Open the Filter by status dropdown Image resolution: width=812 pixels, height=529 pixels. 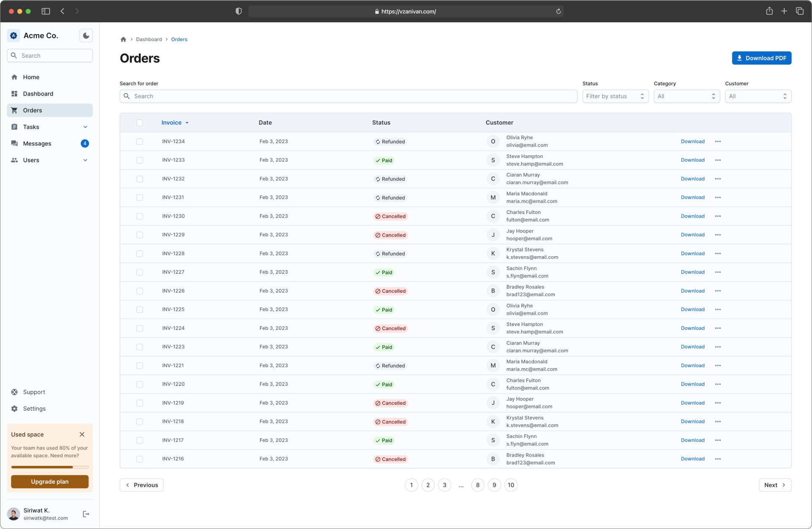click(x=615, y=96)
